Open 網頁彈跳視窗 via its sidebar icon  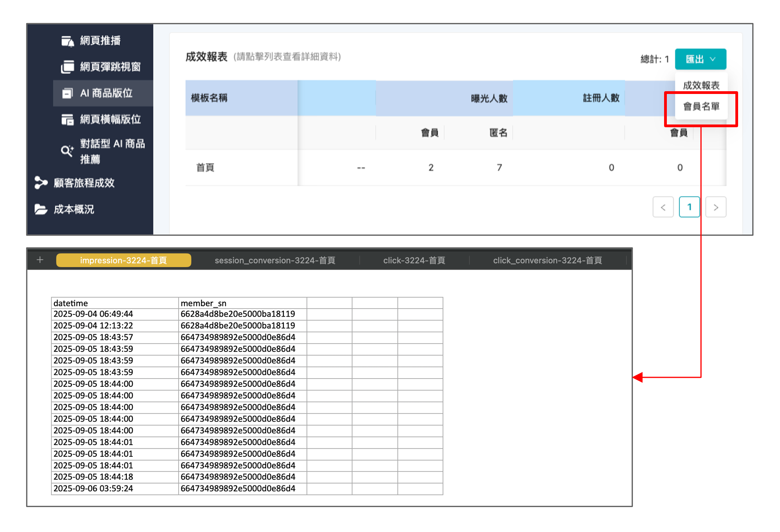(x=67, y=67)
